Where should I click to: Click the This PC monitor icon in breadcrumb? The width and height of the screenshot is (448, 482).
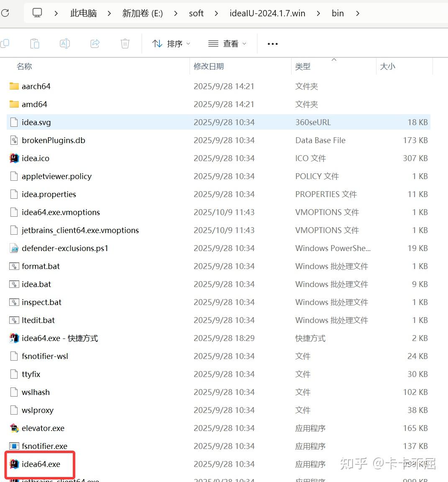[x=37, y=13]
